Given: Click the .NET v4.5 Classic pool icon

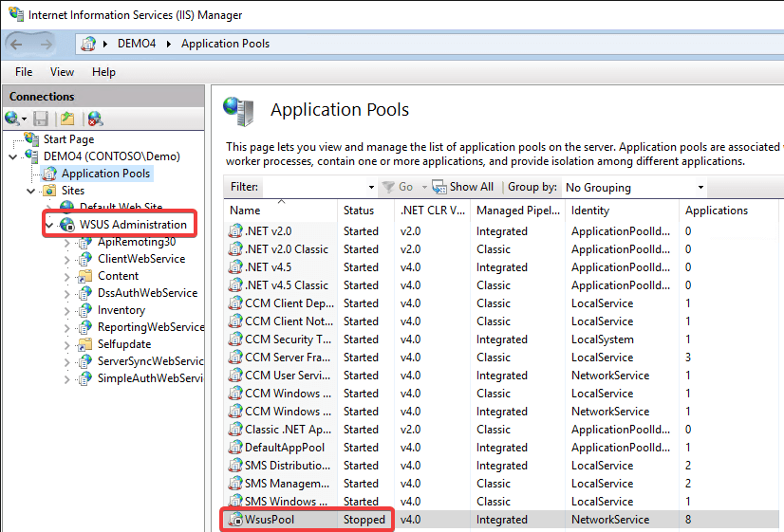Looking at the screenshot, I should coord(235,284).
